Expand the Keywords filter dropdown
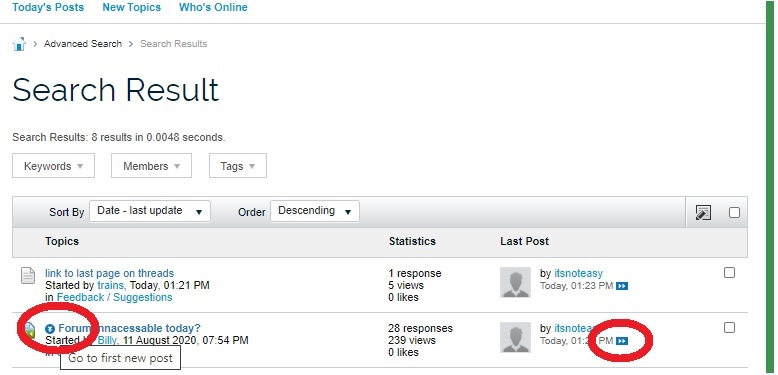The width and height of the screenshot is (778, 375). (54, 166)
